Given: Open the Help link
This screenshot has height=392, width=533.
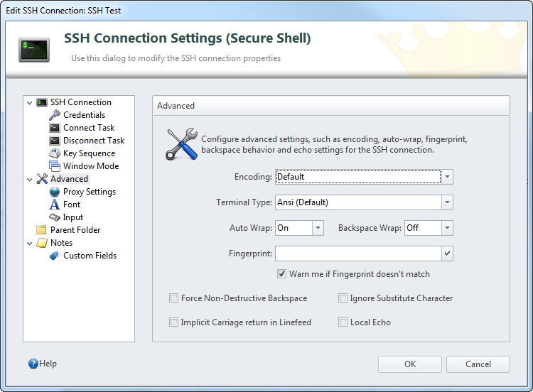Looking at the screenshot, I should click(43, 364).
